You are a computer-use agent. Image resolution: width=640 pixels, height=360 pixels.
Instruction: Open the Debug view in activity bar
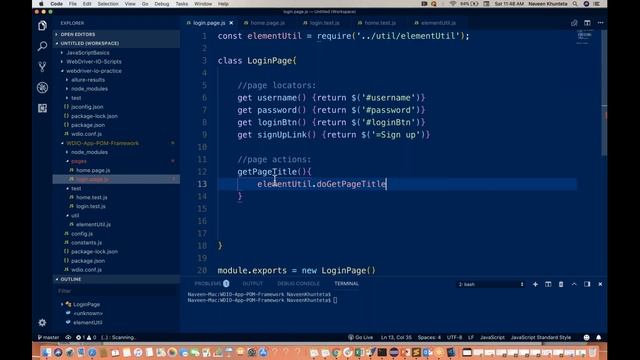pos(42,87)
